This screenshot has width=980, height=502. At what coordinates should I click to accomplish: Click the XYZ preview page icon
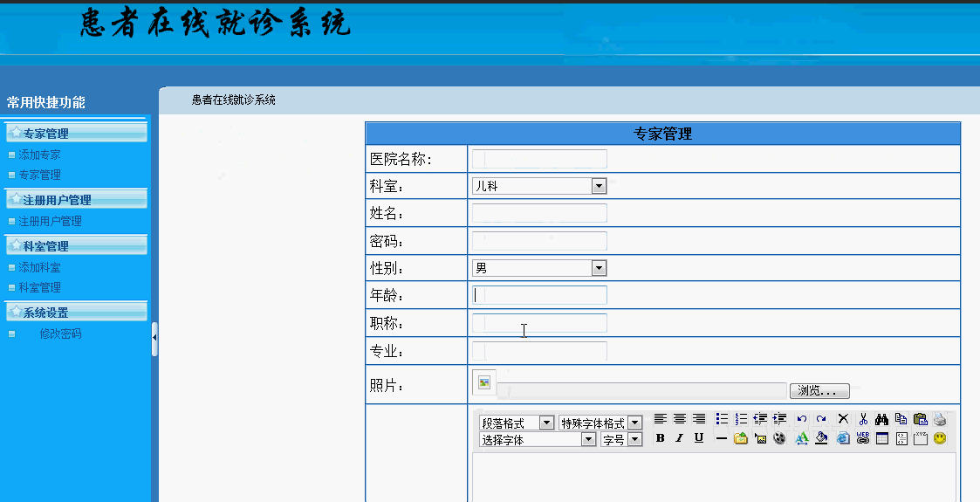pos(921,438)
